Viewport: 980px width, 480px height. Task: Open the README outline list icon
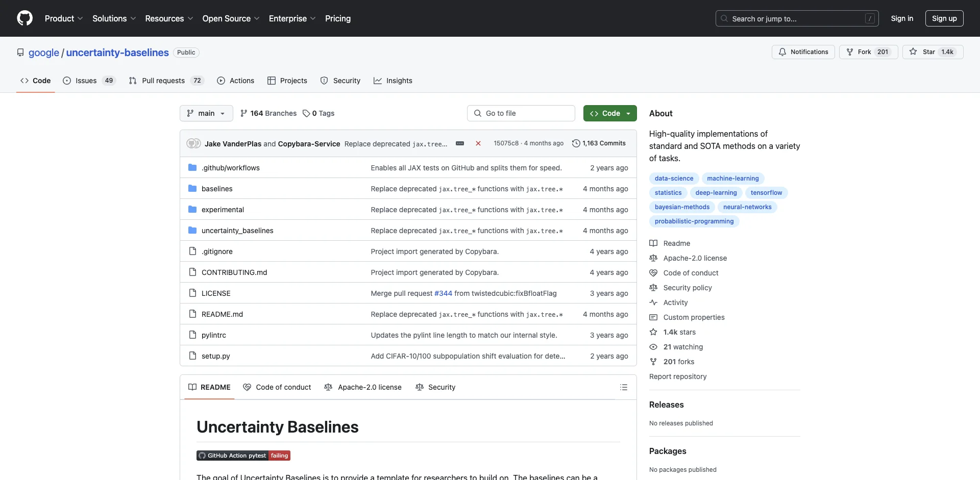pyautogui.click(x=623, y=387)
